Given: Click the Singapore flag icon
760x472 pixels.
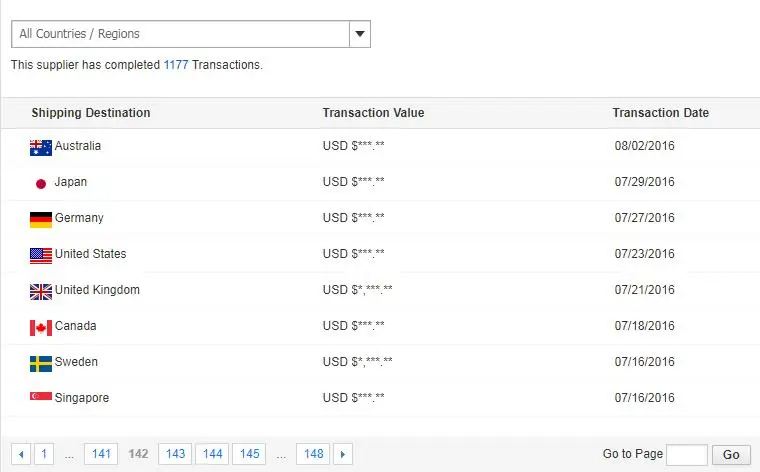Looking at the screenshot, I should click(x=41, y=398).
